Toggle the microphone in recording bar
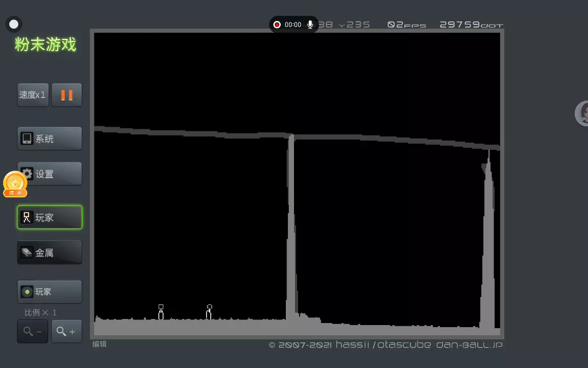Screen dimensions: 588x368 pos(310,25)
